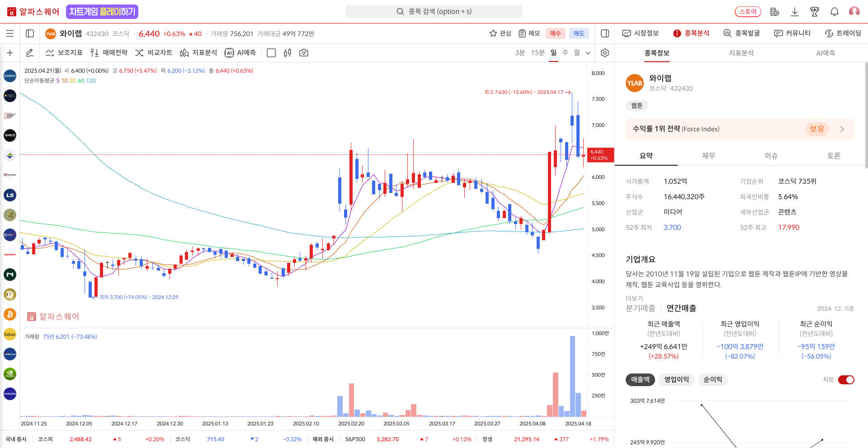Viewport: 868px width, 448px height.
Task: Switch to 분기매출 quarterly view
Action: tap(641, 308)
